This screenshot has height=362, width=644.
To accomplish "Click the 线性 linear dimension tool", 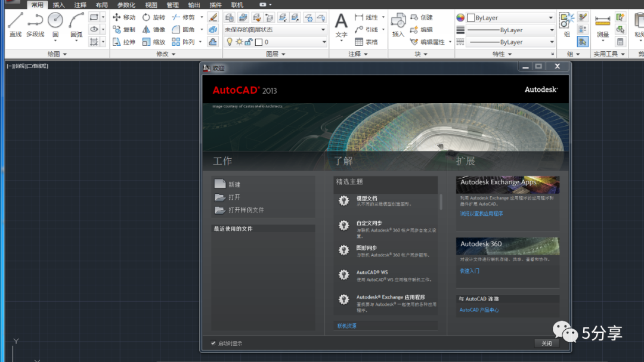I will click(366, 17).
